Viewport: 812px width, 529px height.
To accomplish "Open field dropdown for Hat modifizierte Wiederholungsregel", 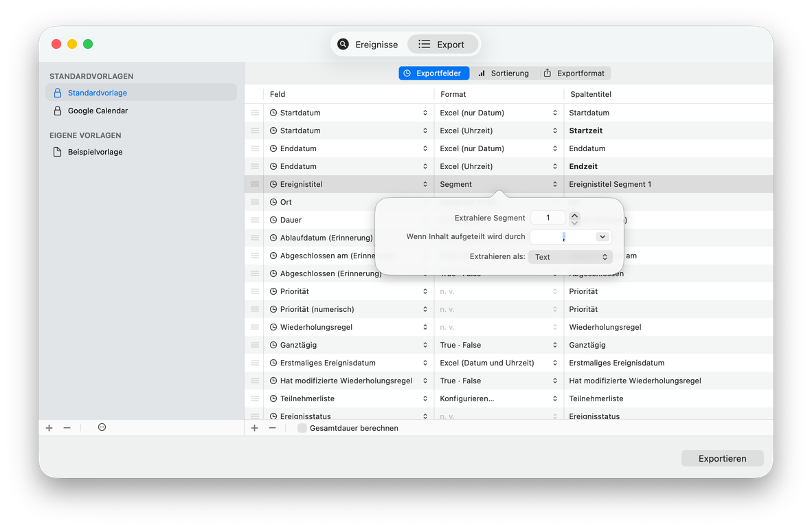I will 425,381.
